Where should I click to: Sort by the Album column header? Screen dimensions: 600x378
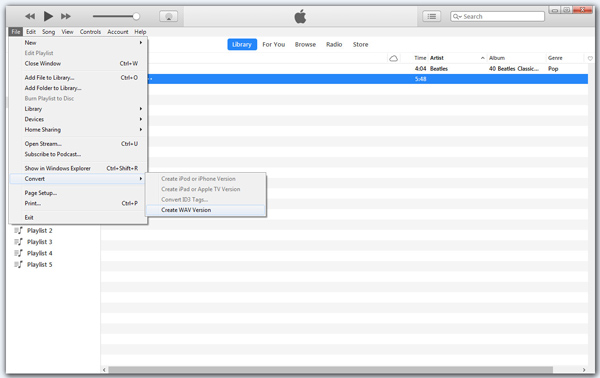click(x=497, y=58)
